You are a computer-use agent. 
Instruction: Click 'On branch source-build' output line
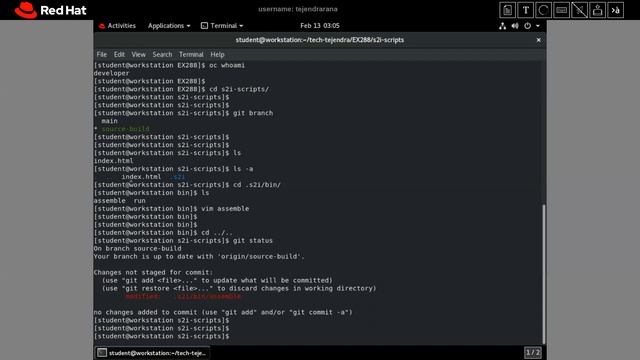pyautogui.click(x=138, y=249)
